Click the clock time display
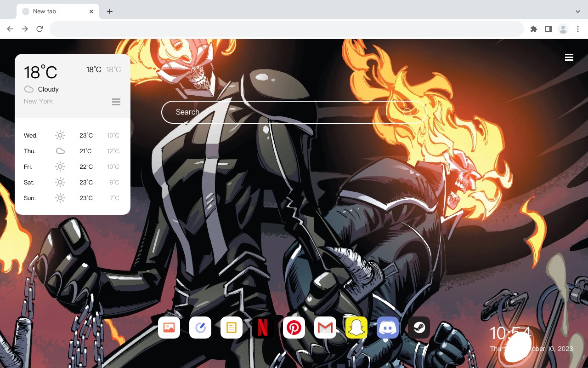This screenshot has width=588, height=368. point(510,333)
